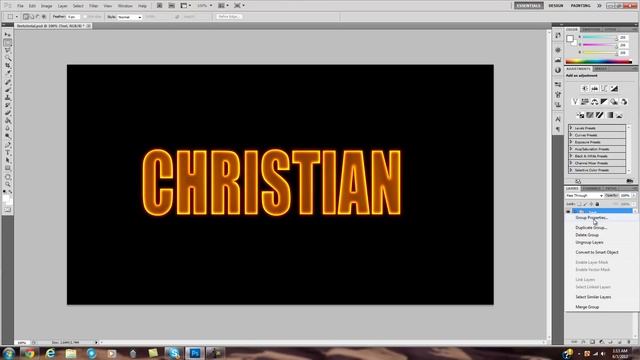This screenshot has width=640, height=360.
Task: Toggle lock all in Layers panel
Action: [597, 204]
